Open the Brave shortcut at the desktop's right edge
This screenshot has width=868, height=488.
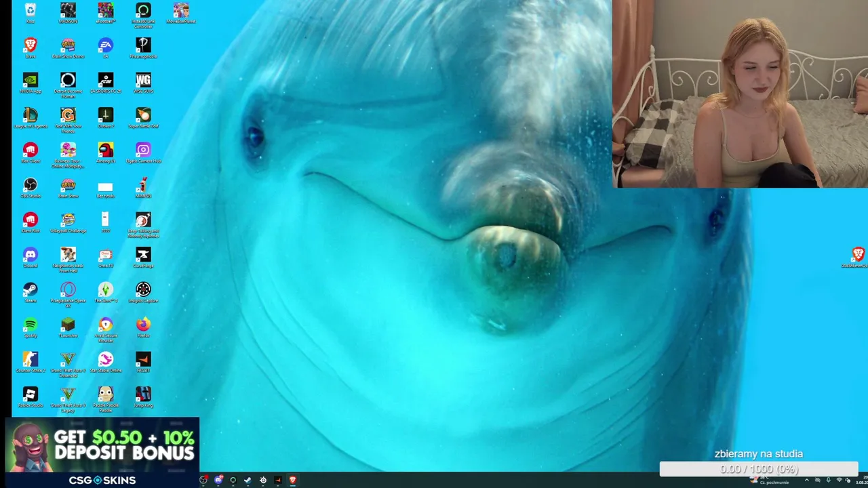[x=858, y=258]
